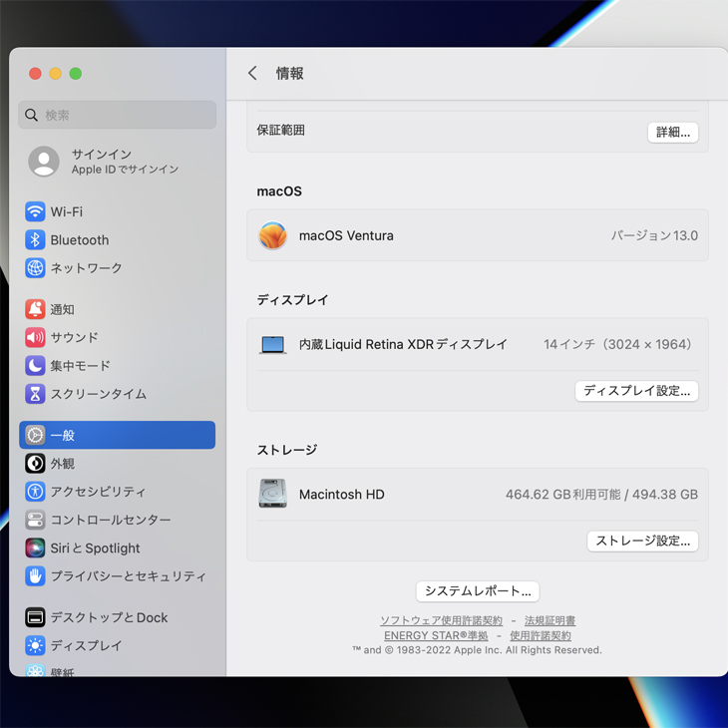Image resolution: width=728 pixels, height=728 pixels.
Task: Go back using the chevron arrow
Action: tap(252, 73)
